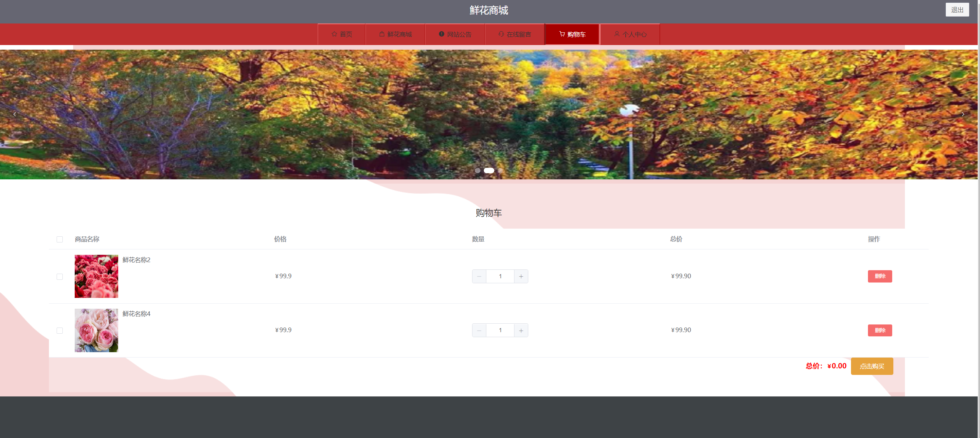This screenshot has height=438, width=980.
Task: Click the info icon beside 网站公告
Action: (x=442, y=34)
